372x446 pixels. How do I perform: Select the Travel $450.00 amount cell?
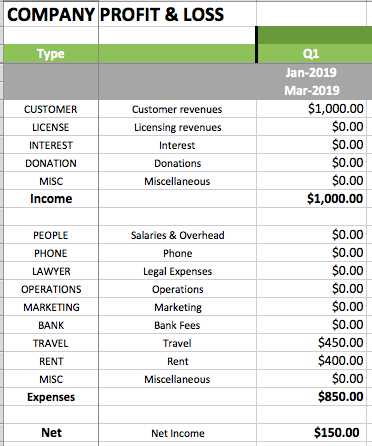tap(311, 343)
